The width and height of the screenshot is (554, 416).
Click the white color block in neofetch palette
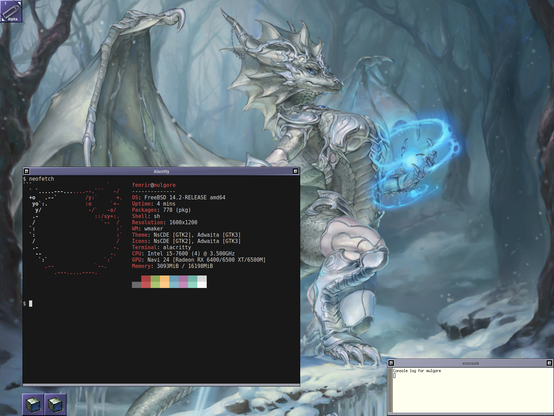[x=202, y=282]
